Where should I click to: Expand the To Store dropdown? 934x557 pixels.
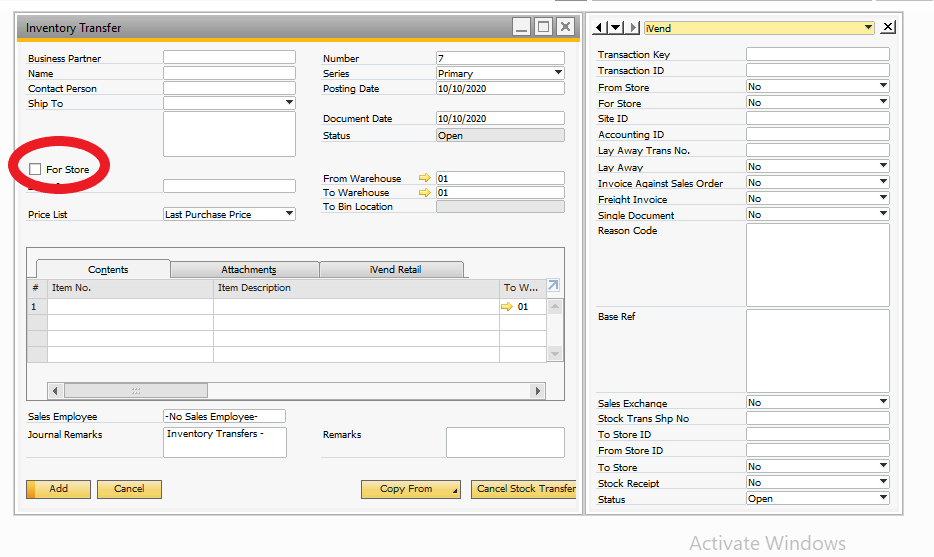(883, 466)
